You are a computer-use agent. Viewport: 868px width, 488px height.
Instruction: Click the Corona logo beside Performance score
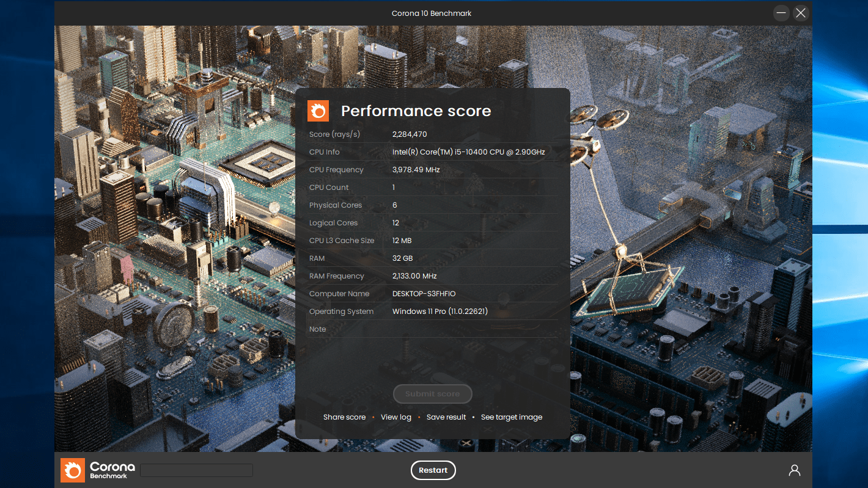(x=318, y=111)
